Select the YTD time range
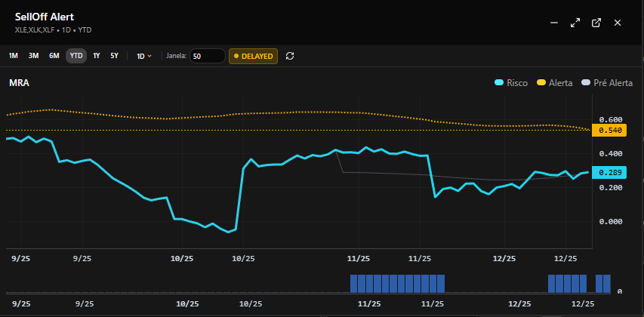The width and height of the screenshot is (644, 317). click(x=75, y=56)
